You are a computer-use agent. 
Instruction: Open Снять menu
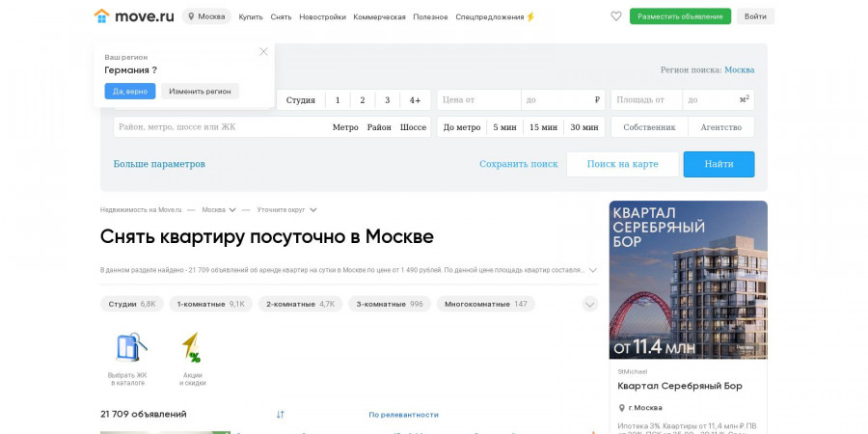[282, 16]
